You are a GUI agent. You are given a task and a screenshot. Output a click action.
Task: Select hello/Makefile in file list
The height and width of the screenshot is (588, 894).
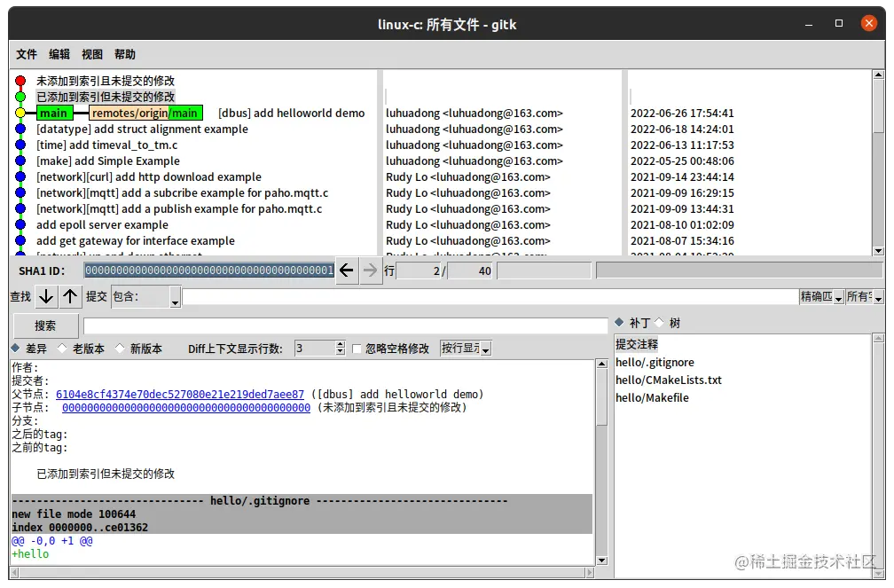(652, 397)
